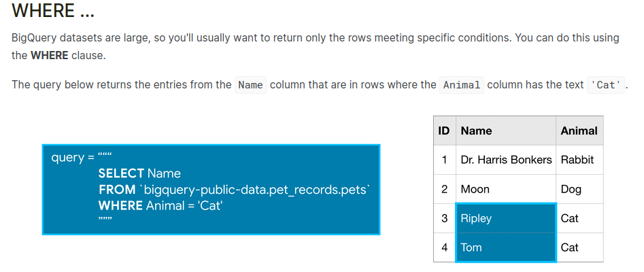Viewport: 644px width, 272px height.
Task: Click the inline code text 'Cat'
Action: pos(606,85)
